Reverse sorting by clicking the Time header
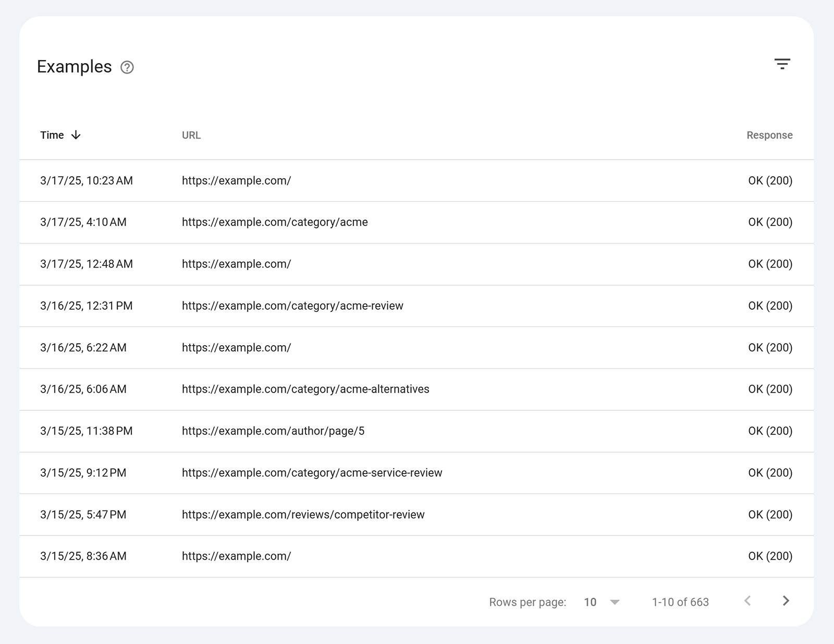834x644 pixels. click(52, 135)
